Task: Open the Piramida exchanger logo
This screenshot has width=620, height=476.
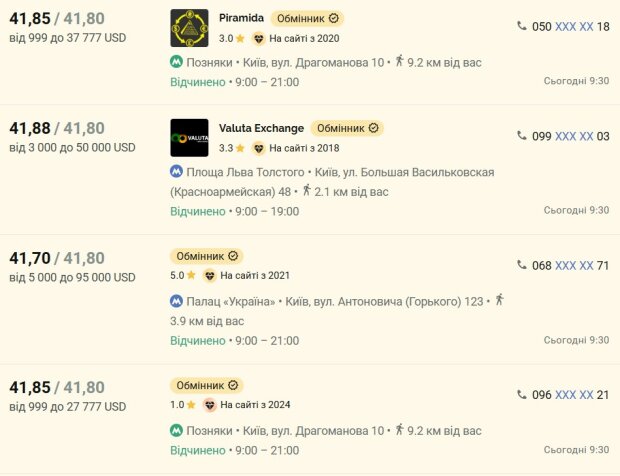Action: pos(189,28)
